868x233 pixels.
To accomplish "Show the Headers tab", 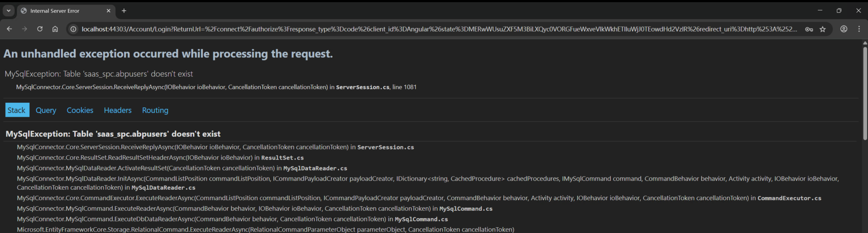I will [x=118, y=110].
